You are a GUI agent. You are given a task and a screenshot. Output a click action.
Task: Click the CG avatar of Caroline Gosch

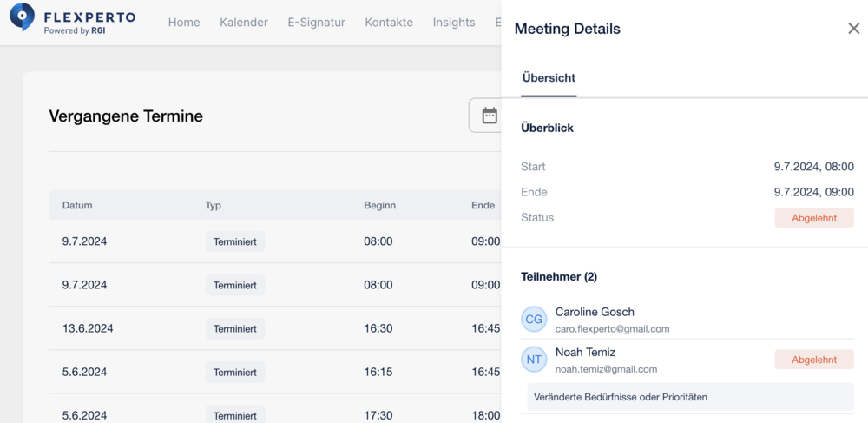click(534, 320)
